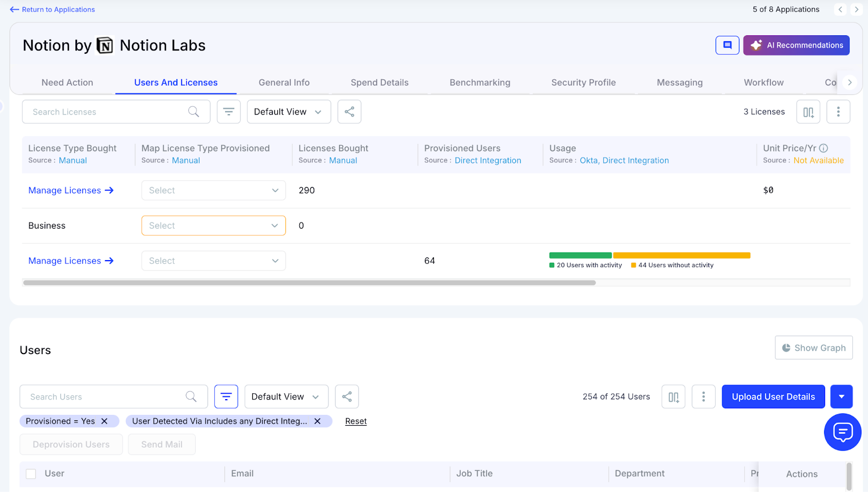Open Messaging tab
This screenshot has height=492, width=868.
[x=680, y=83]
